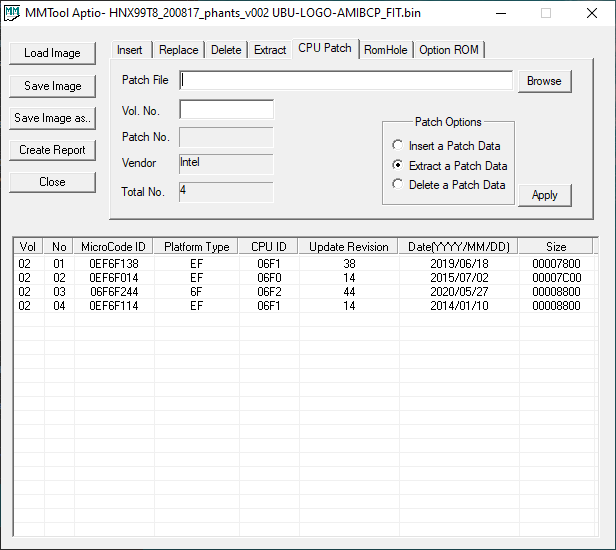Switch to the Replace tab
Viewport: 616px width, 550px height.
(x=178, y=50)
